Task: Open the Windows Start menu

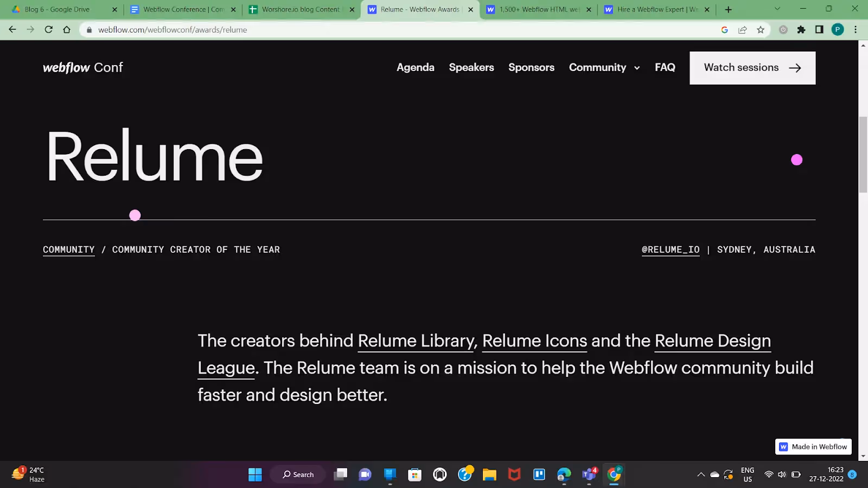Action: click(x=255, y=474)
